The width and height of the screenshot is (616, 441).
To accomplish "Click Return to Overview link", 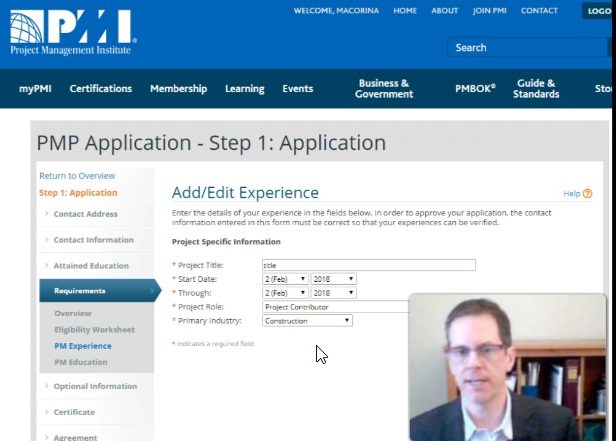I will click(x=77, y=176).
